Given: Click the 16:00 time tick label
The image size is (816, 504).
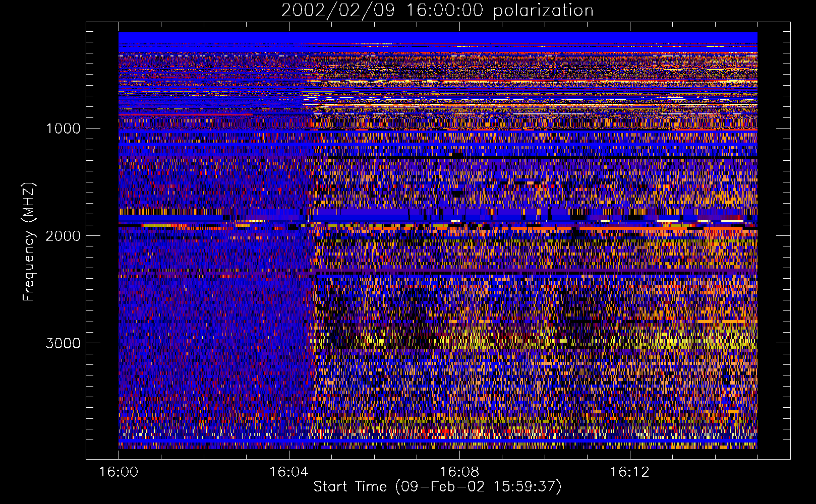Looking at the screenshot, I should (x=119, y=472).
